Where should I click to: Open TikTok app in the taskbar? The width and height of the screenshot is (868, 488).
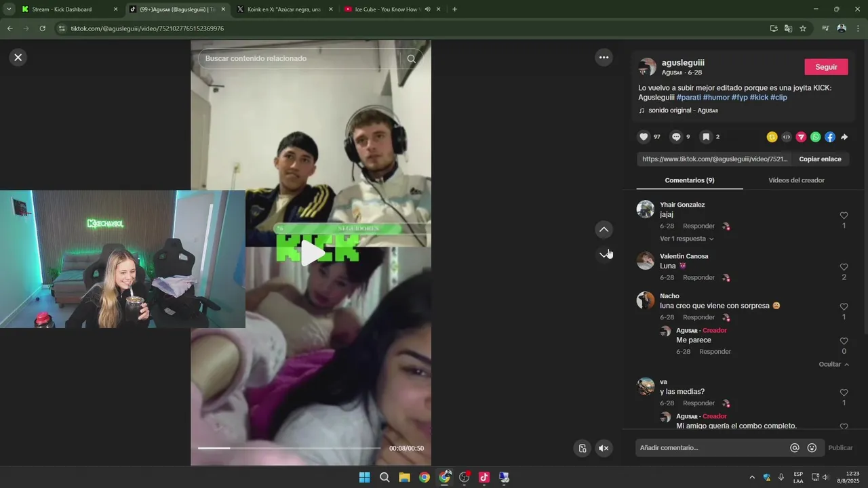point(484,477)
